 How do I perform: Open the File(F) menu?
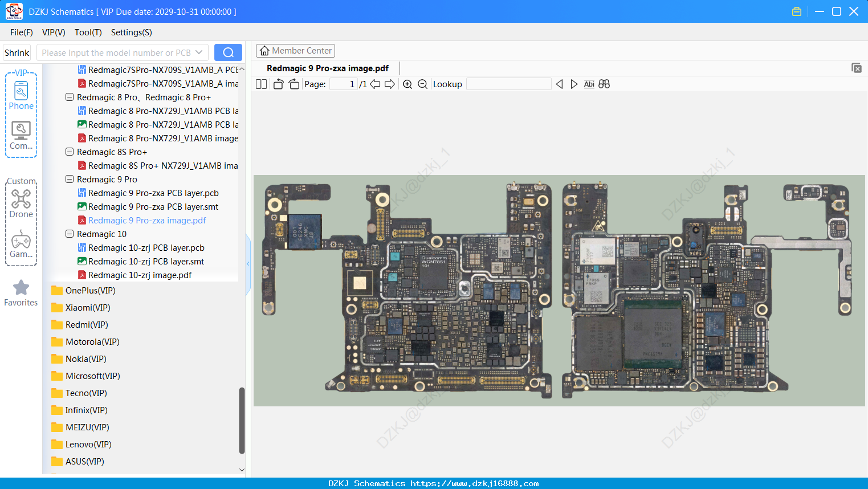pyautogui.click(x=22, y=32)
